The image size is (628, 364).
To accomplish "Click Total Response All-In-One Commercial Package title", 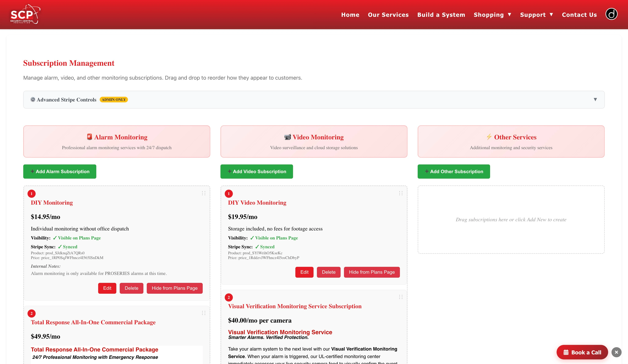I will pos(93,322).
